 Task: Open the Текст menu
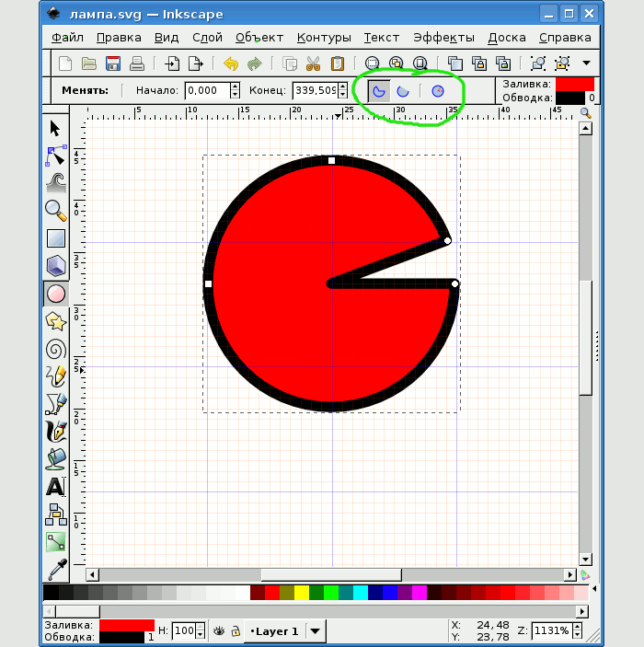[x=381, y=38]
